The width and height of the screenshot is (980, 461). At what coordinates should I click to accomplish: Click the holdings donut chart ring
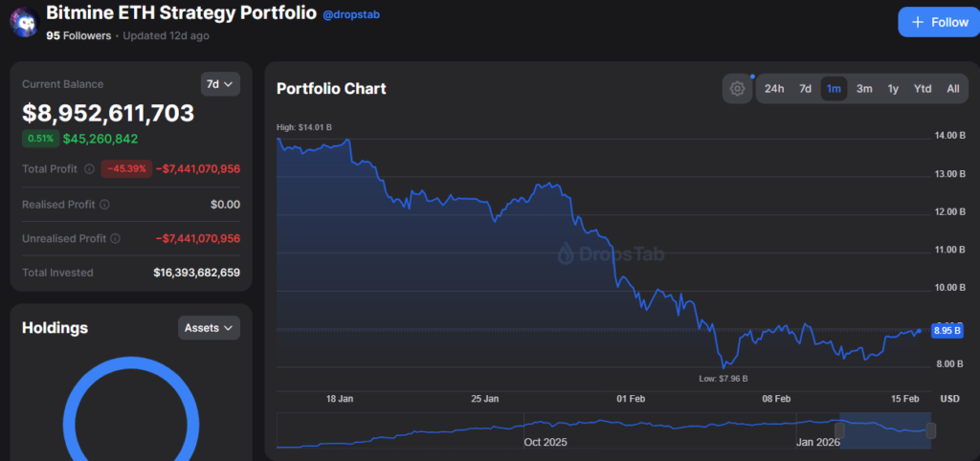click(72, 411)
